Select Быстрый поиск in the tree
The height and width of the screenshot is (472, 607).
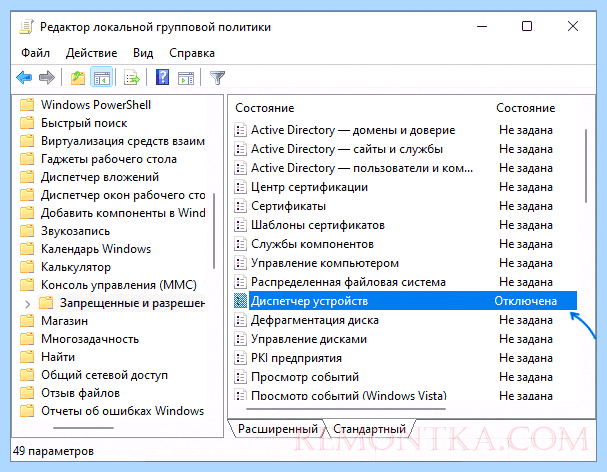84,123
